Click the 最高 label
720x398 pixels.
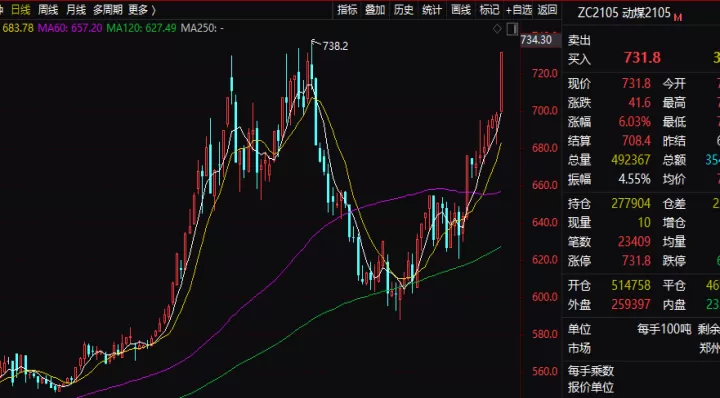(674, 102)
